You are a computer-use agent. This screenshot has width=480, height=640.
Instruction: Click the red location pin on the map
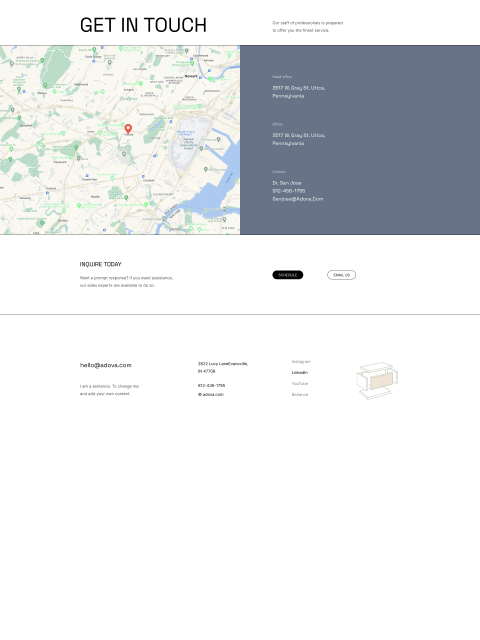click(x=128, y=129)
